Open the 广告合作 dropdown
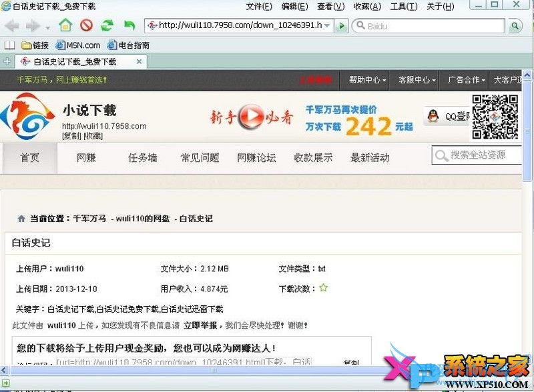This screenshot has width=534, height=392. 467,80
